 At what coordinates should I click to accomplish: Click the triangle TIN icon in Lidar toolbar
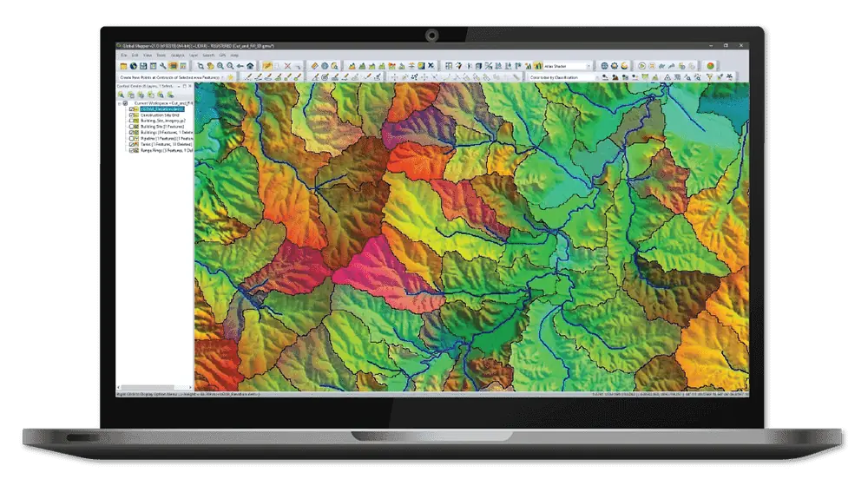[x=667, y=77]
